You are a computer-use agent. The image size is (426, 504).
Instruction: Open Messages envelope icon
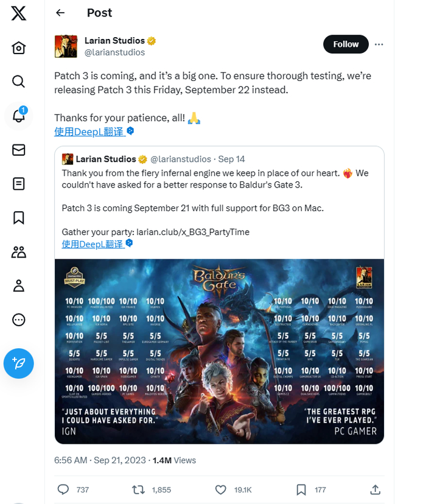pyautogui.click(x=19, y=150)
